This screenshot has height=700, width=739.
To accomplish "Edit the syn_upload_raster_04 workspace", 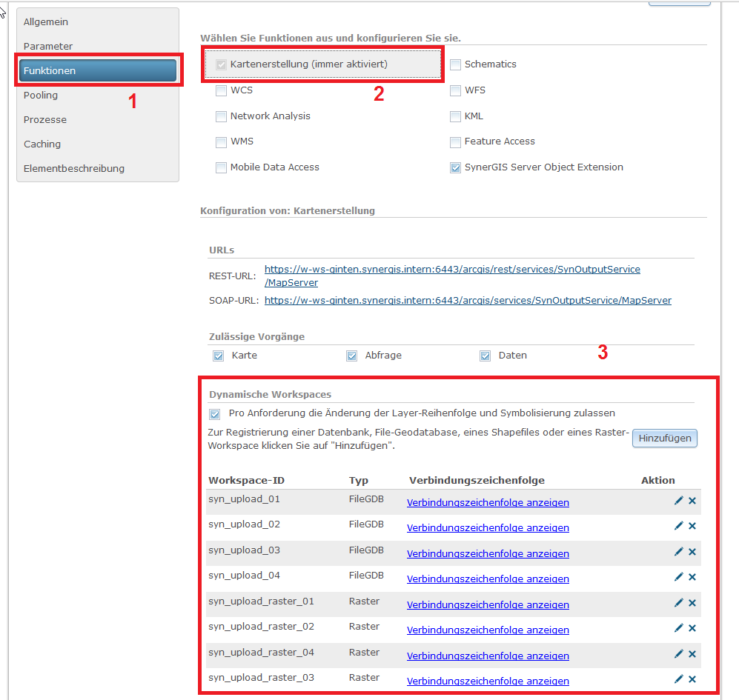I will click(678, 654).
